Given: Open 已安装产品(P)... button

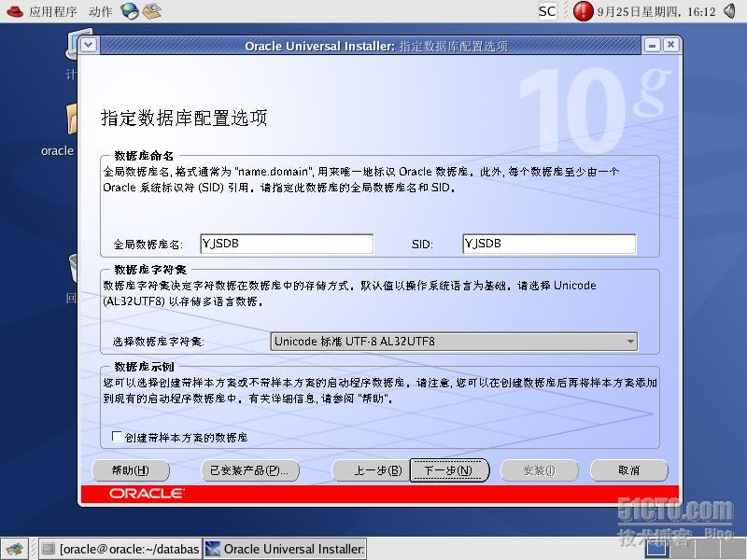Looking at the screenshot, I should [x=250, y=470].
